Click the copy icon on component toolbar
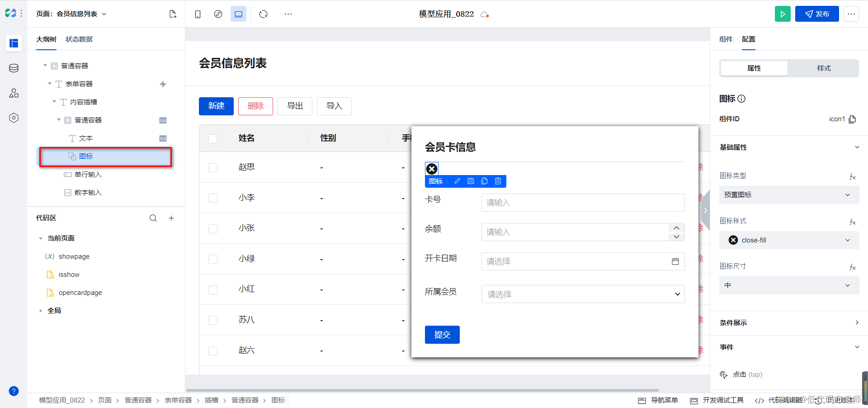Image resolution: width=868 pixels, height=408 pixels. click(484, 181)
